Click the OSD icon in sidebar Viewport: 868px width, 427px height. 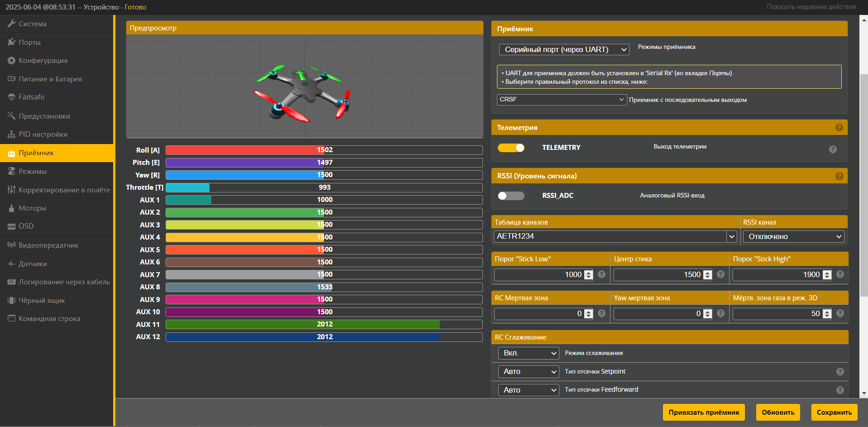tap(11, 226)
